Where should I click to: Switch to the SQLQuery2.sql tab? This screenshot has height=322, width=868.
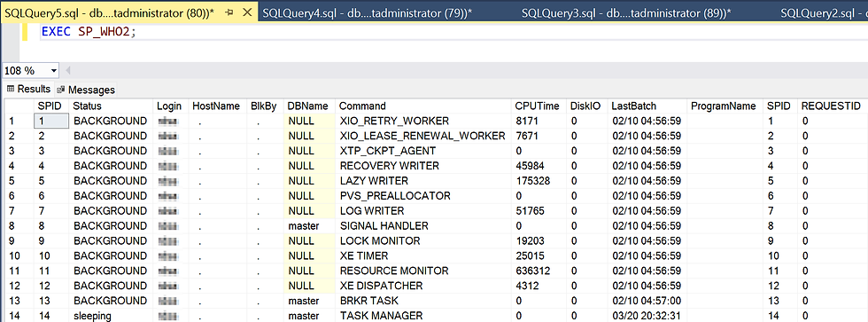(x=823, y=12)
